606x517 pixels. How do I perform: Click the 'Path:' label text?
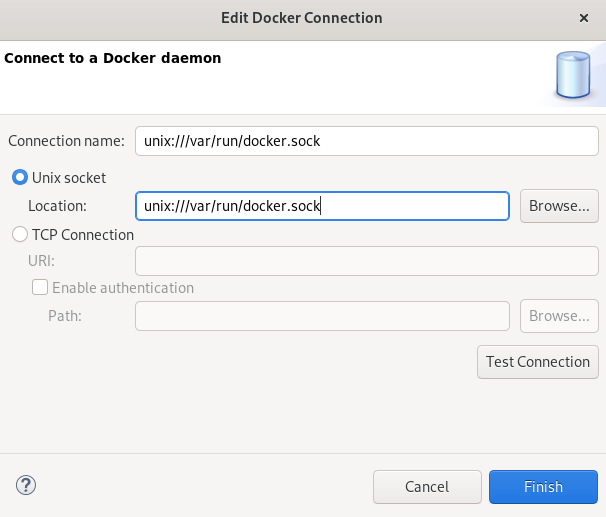coord(64,316)
